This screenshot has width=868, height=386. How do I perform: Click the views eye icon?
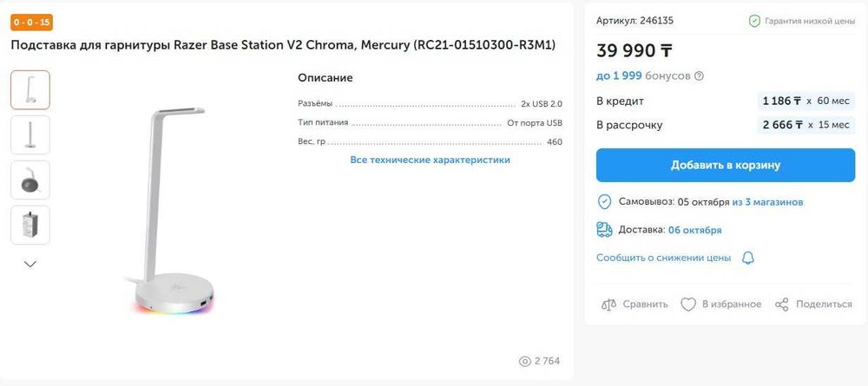pyautogui.click(x=524, y=361)
